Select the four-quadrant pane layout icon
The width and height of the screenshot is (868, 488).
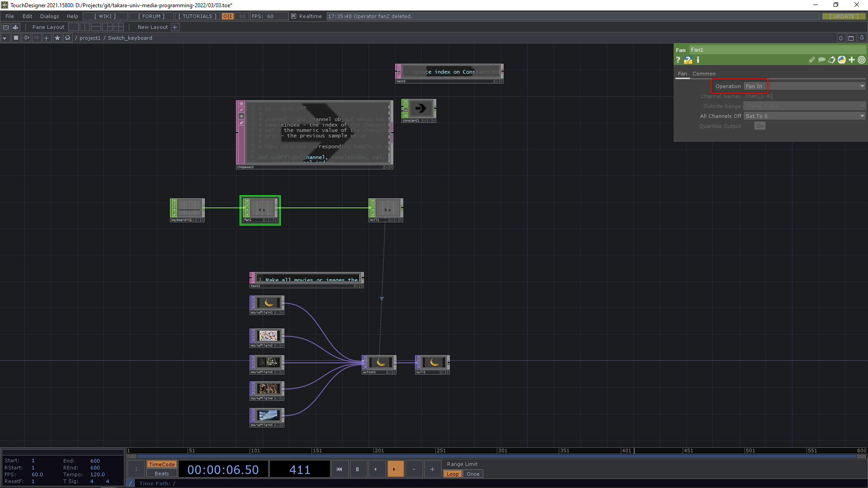point(118,27)
